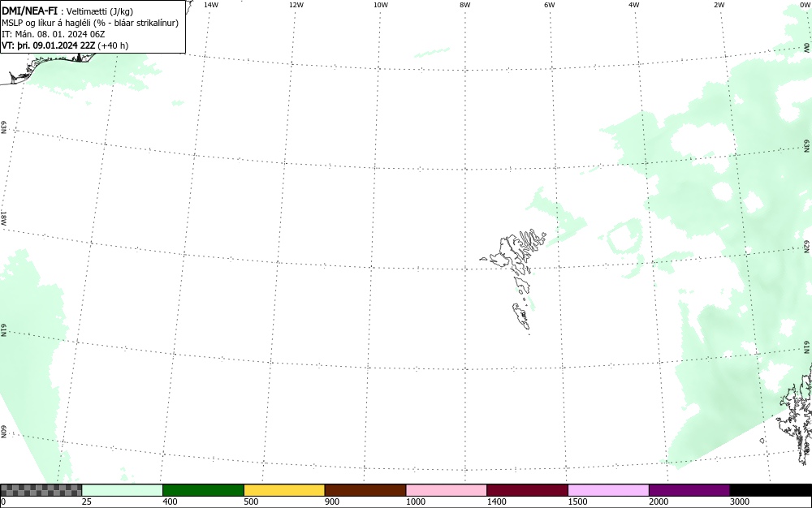Click the checkered 0–25 legend swatch
The height and width of the screenshot is (508, 812).
click(41, 490)
